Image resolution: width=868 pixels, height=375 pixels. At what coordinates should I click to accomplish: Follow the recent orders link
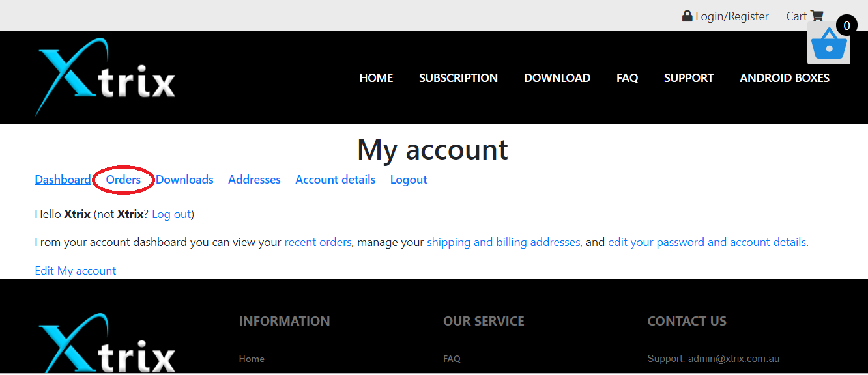(x=318, y=242)
